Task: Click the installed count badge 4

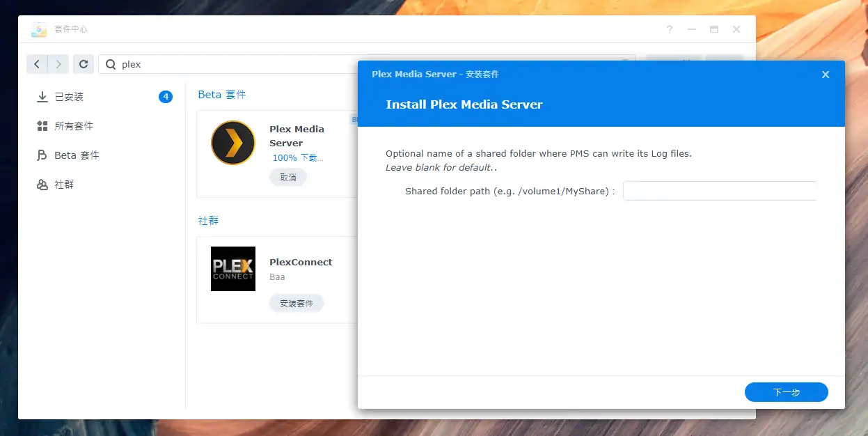Action: [166, 97]
